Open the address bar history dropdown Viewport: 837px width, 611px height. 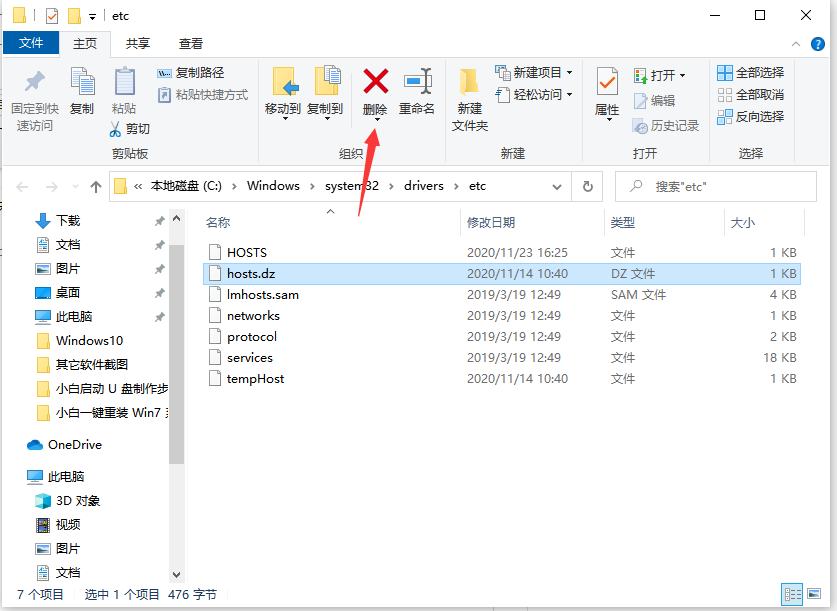tap(557, 187)
